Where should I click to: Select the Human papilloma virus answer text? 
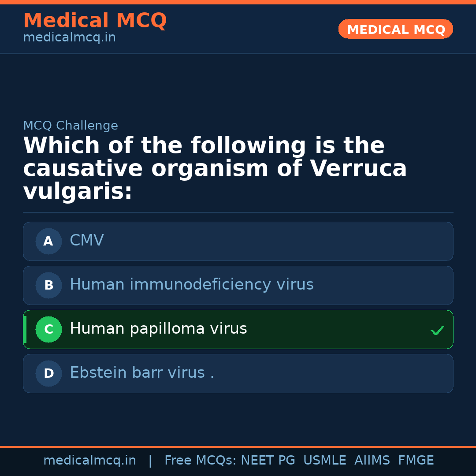(158, 329)
